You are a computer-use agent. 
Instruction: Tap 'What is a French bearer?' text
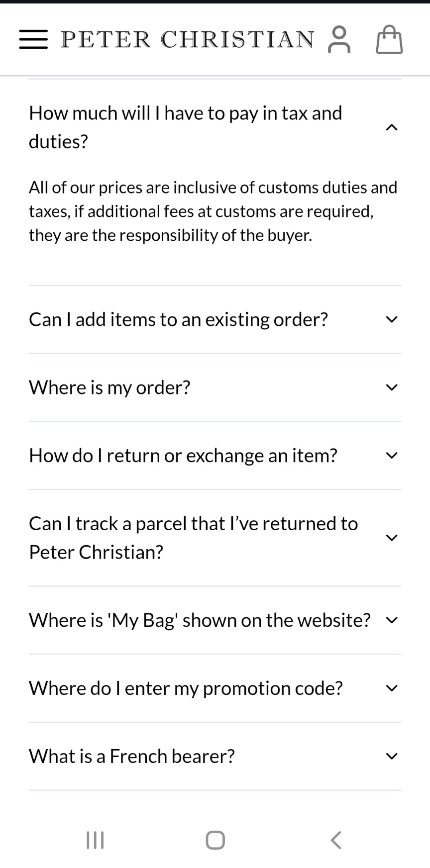[132, 757]
